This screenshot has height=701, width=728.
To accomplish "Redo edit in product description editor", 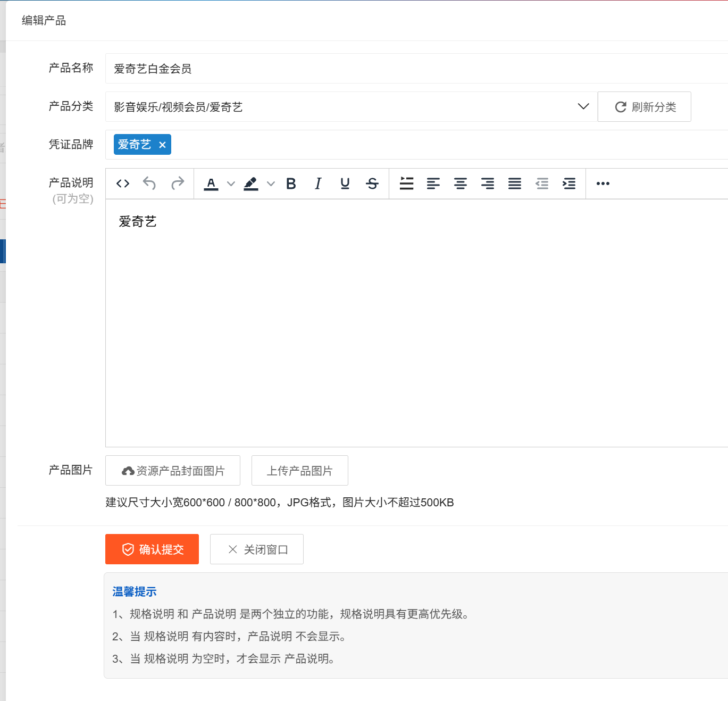I will 178,184.
